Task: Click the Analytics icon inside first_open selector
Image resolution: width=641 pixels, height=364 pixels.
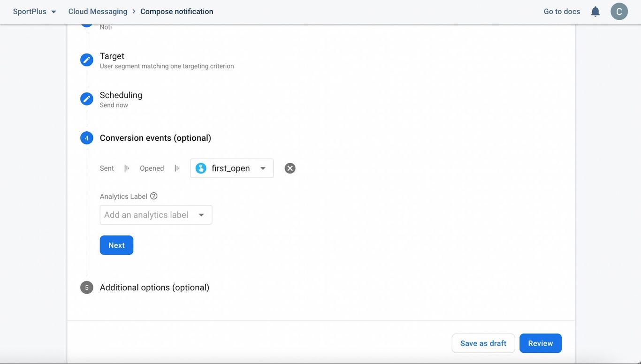Action: click(x=200, y=168)
